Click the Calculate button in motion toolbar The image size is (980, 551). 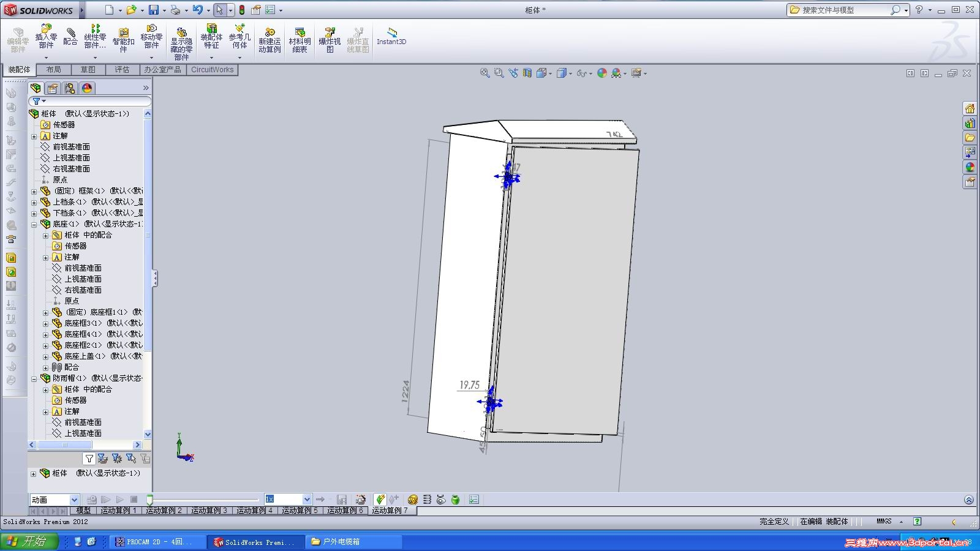91,500
